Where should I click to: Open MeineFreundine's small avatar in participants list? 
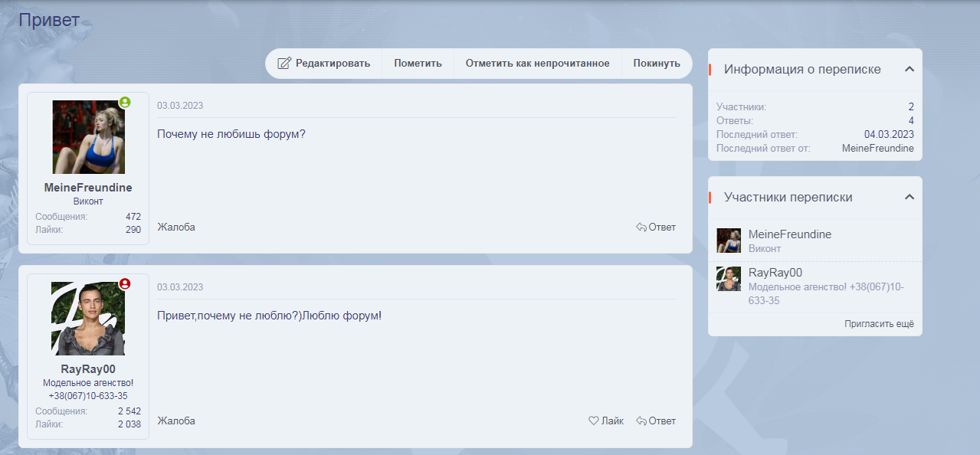(729, 241)
